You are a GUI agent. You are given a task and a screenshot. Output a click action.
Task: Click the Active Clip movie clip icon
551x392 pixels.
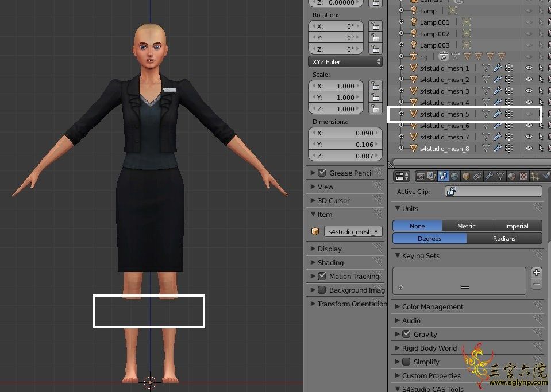coord(451,191)
